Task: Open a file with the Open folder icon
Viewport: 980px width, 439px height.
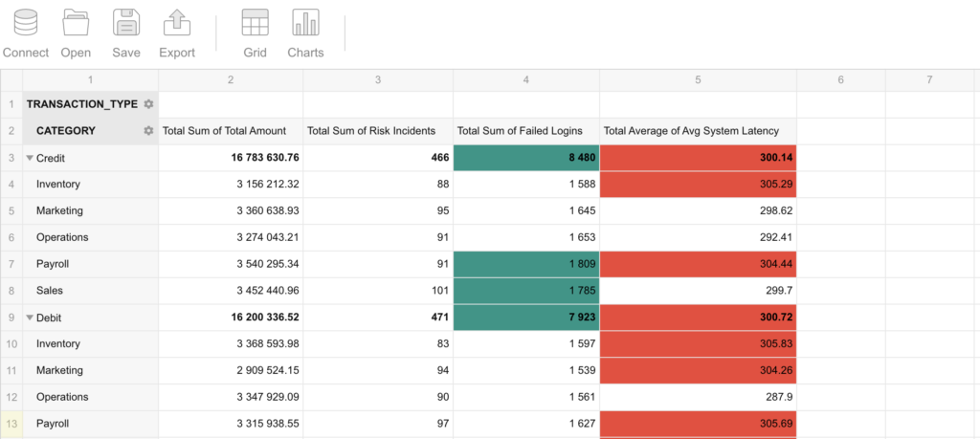Action: pyautogui.click(x=76, y=23)
